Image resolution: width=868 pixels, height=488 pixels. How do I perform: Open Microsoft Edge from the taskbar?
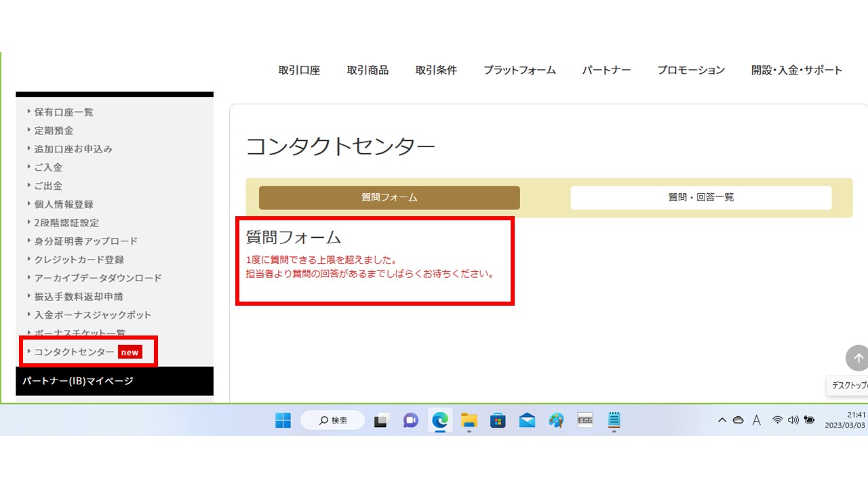(440, 420)
